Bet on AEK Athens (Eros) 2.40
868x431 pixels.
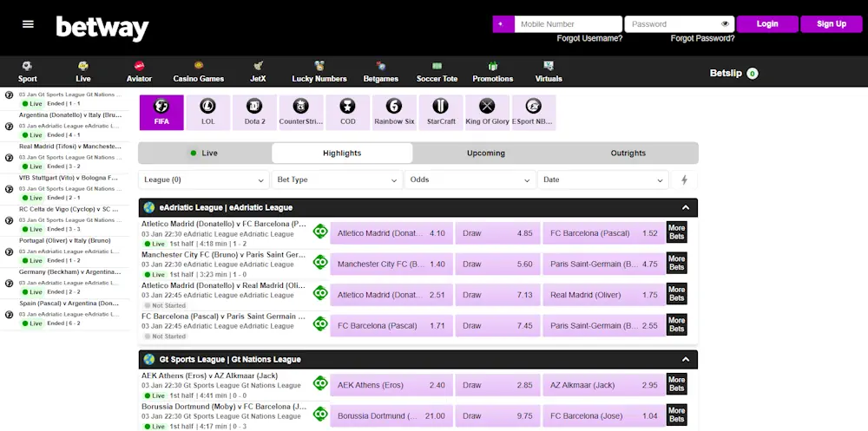[391, 385]
